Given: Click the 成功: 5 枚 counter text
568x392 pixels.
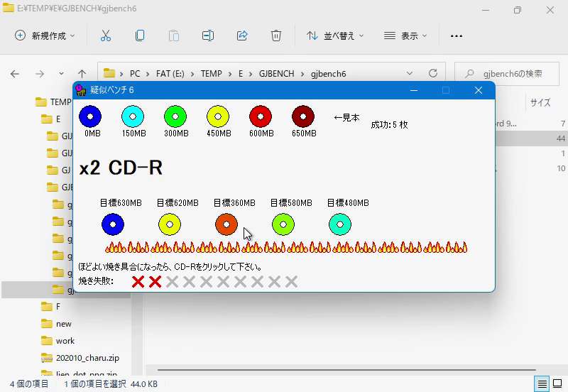Looking at the screenshot, I should click(x=389, y=125).
